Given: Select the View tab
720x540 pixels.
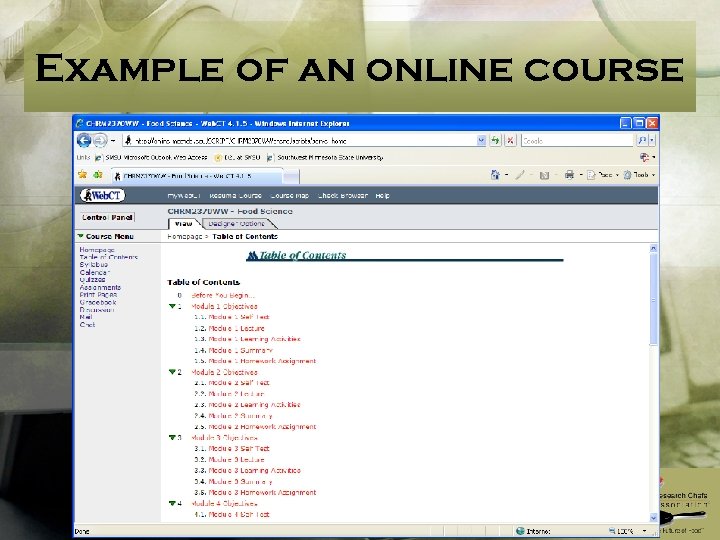Looking at the screenshot, I should click(x=184, y=224).
